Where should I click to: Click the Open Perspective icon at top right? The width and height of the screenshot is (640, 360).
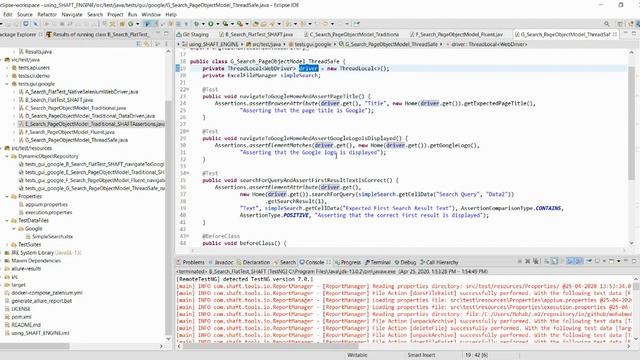coord(620,24)
